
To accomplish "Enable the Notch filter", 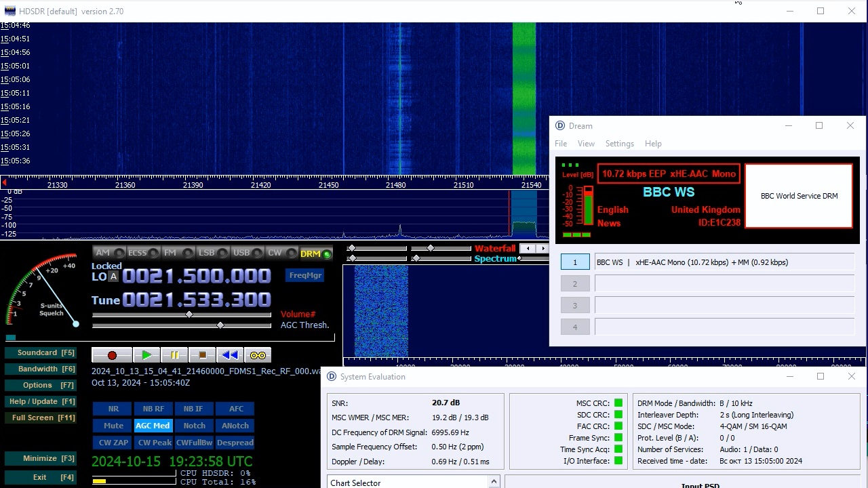I will coord(194,426).
